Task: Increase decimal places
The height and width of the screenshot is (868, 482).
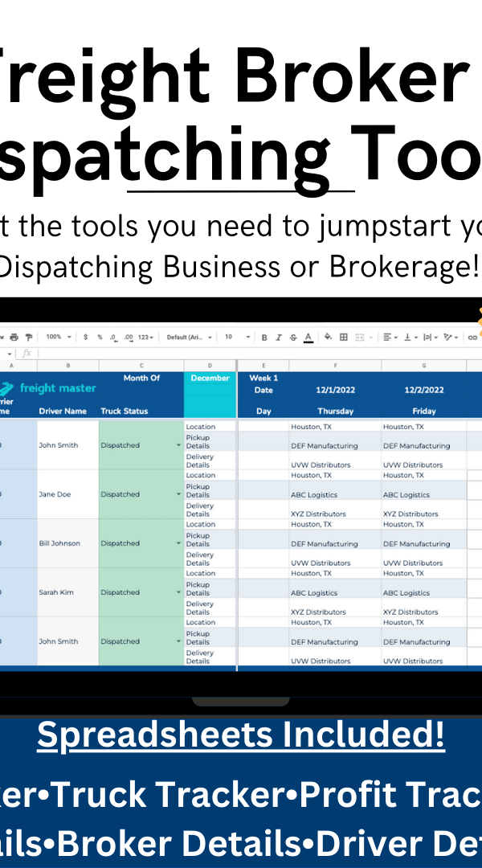Action: pos(128,338)
